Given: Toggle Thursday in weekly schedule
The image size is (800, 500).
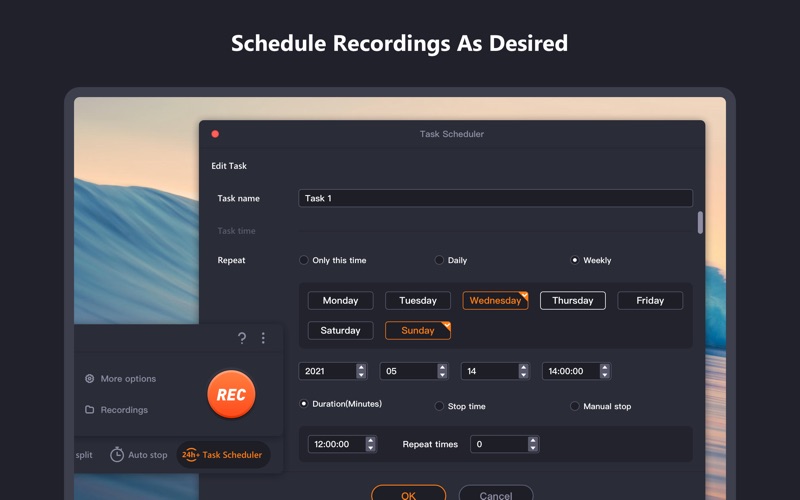Looking at the screenshot, I should (x=573, y=301).
